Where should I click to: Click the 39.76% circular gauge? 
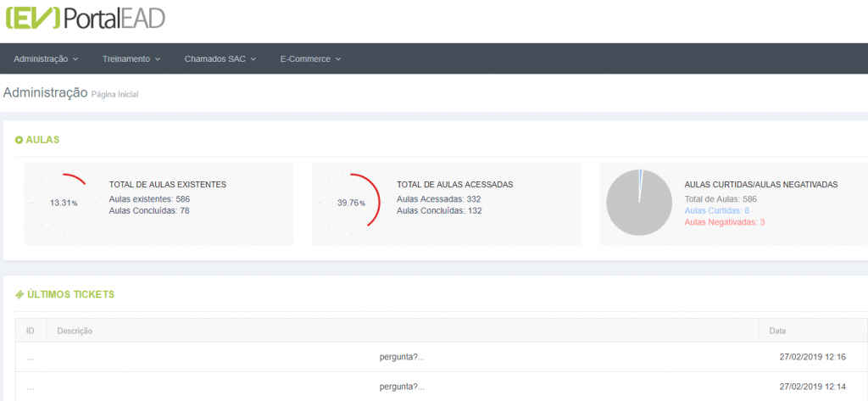(350, 203)
